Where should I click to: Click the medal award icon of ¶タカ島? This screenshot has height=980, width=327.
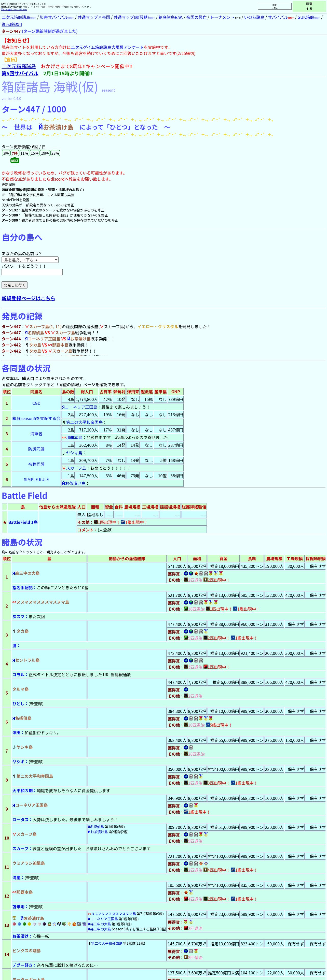click(x=206, y=631)
